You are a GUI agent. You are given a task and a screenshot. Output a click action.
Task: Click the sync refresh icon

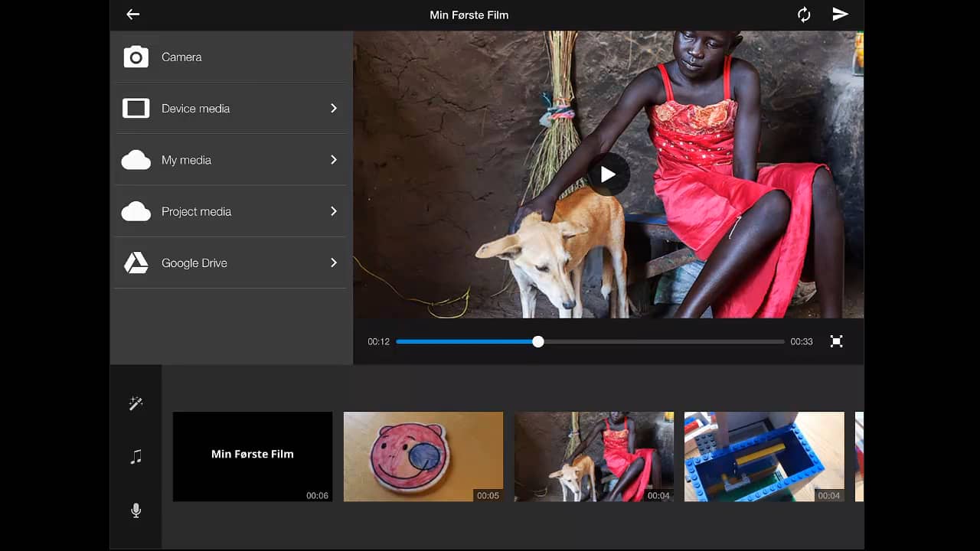[804, 15]
